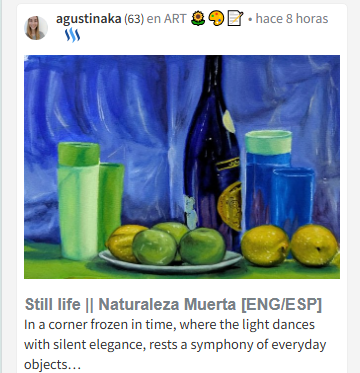
Task: Click the sunflower emoji after ART
Action: point(198,19)
